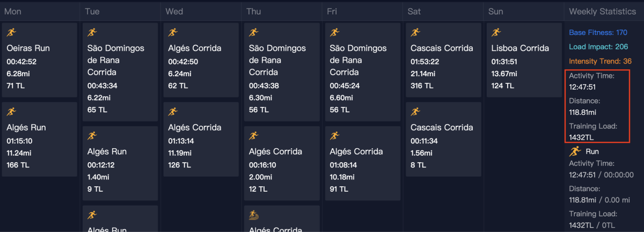Click the Training Load 1432TL total

582,137
